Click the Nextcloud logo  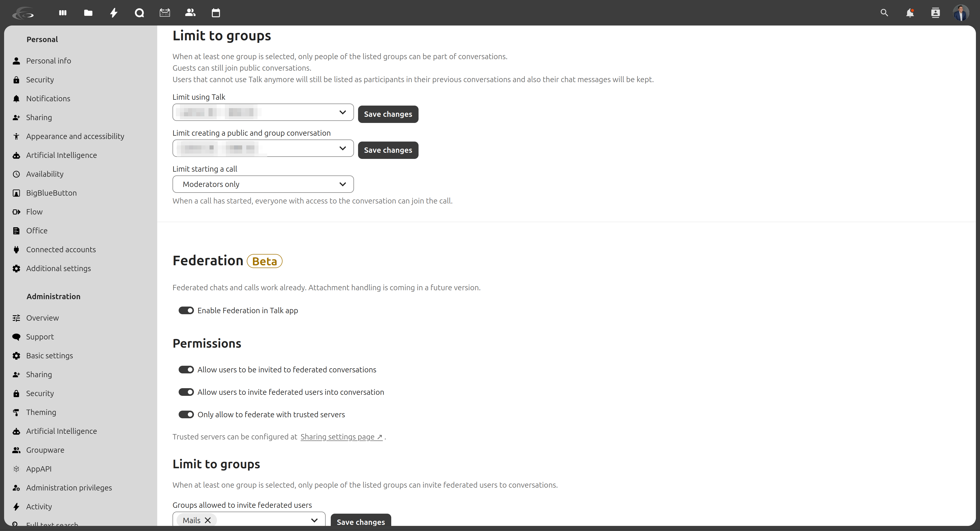tap(23, 13)
